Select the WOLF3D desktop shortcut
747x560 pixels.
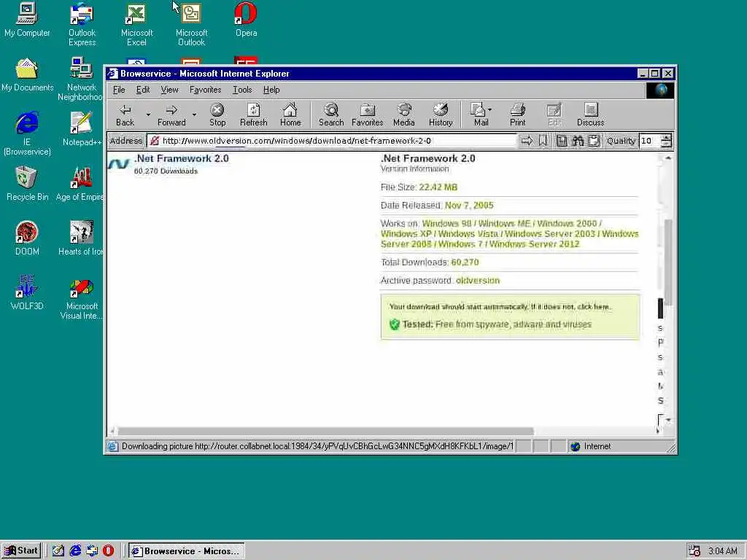[x=27, y=293]
